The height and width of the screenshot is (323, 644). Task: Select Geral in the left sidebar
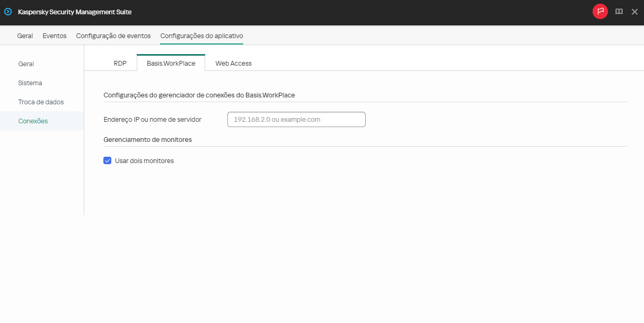[26, 64]
